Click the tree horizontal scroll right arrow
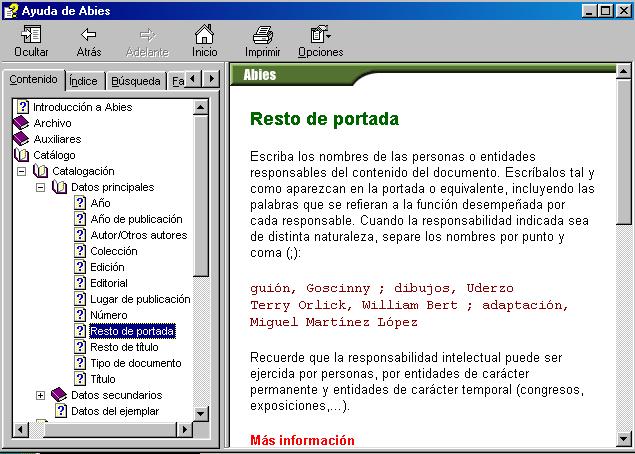635x454 pixels. pos(185,429)
